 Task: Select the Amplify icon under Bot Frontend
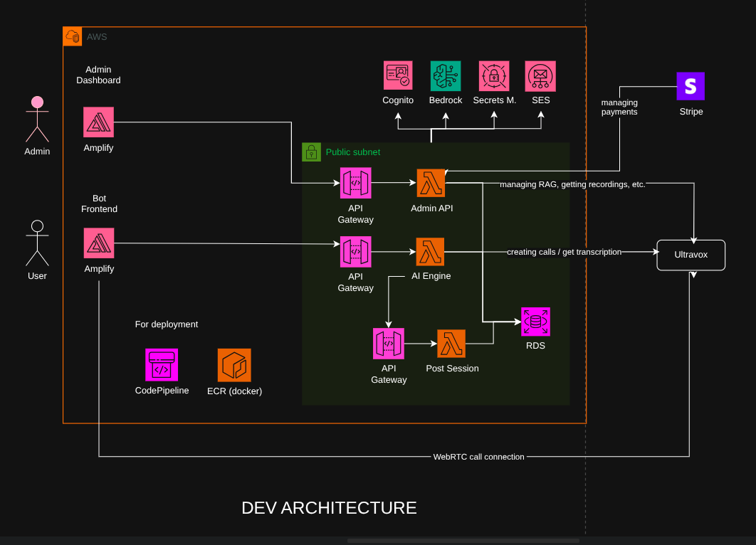click(98, 242)
